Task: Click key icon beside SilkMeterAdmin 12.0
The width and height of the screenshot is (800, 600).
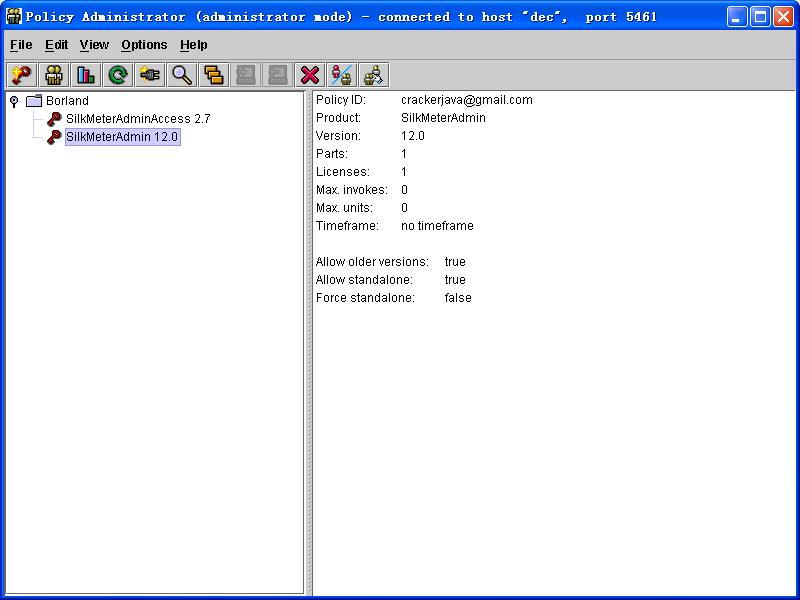Action: tap(54, 137)
